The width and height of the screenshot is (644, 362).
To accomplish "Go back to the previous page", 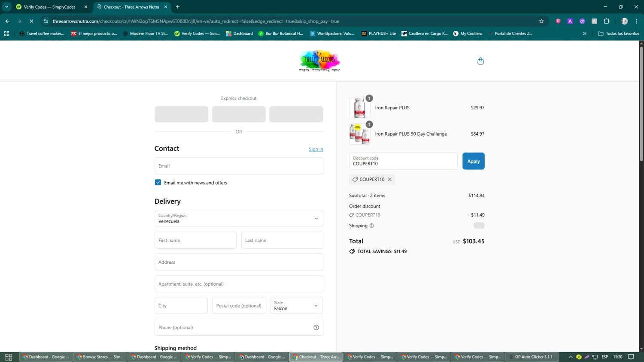I will pos(7,21).
